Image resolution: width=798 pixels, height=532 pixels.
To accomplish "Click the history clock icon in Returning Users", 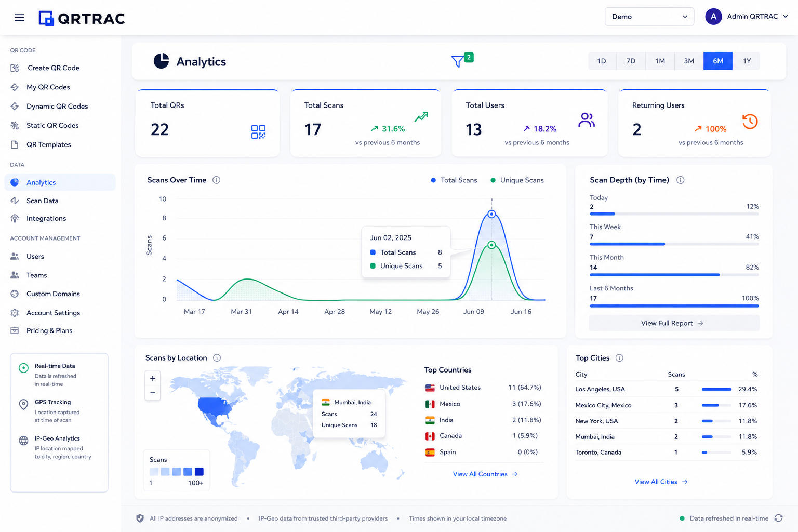I will point(750,122).
